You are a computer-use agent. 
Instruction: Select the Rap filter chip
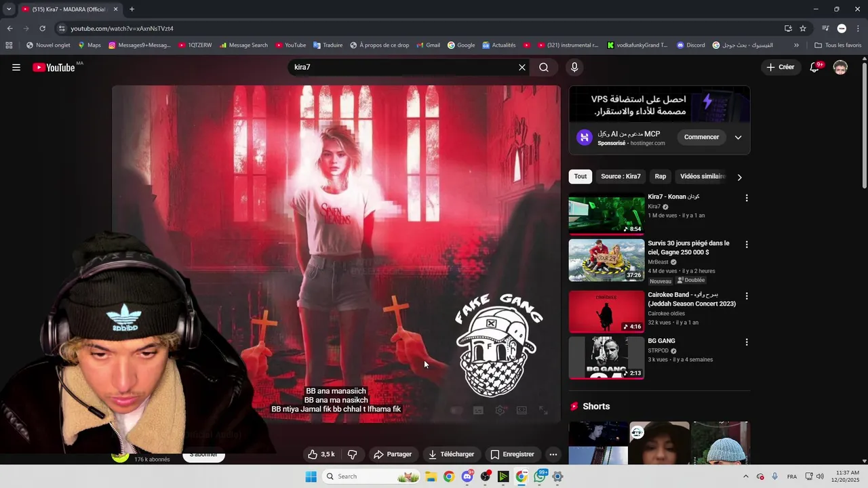[x=660, y=176]
